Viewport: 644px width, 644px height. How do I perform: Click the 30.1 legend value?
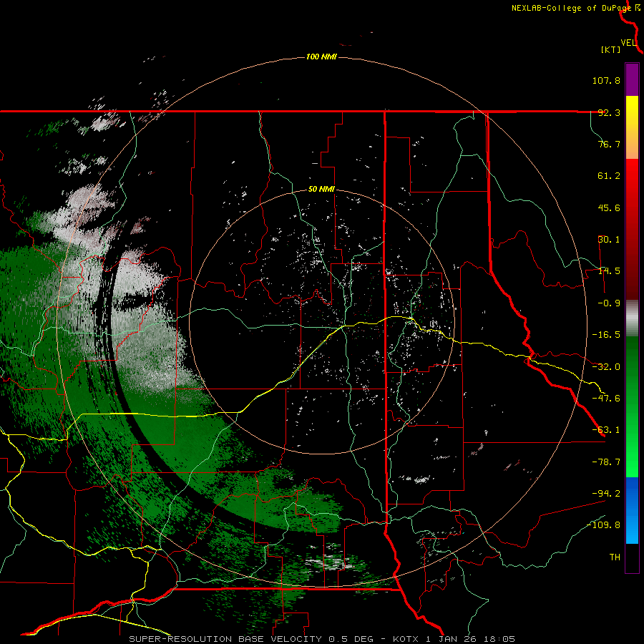(609, 240)
